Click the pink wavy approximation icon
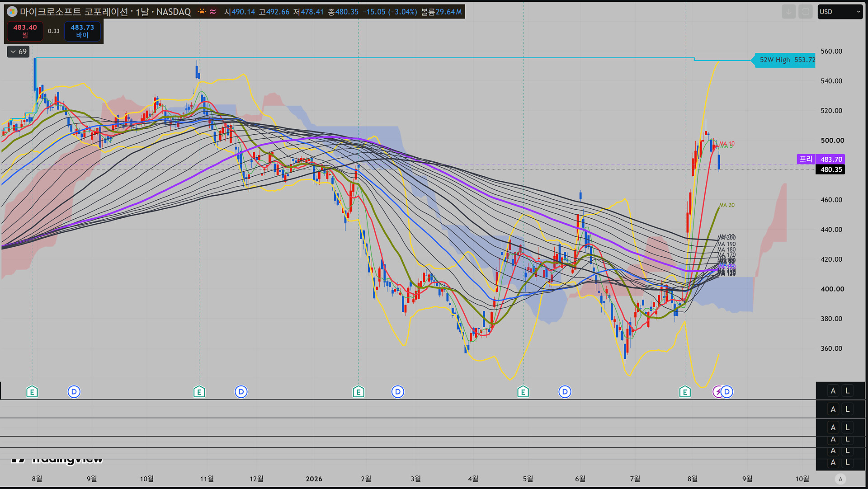 pyautogui.click(x=213, y=12)
